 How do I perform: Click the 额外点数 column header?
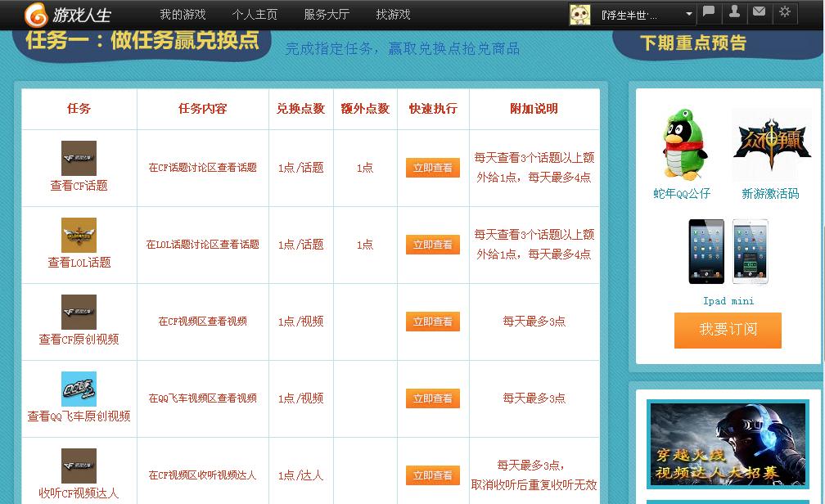(365, 108)
